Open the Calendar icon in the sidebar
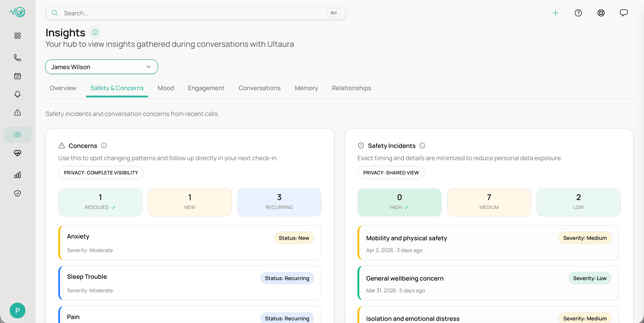This screenshot has width=644, height=323. [17, 76]
